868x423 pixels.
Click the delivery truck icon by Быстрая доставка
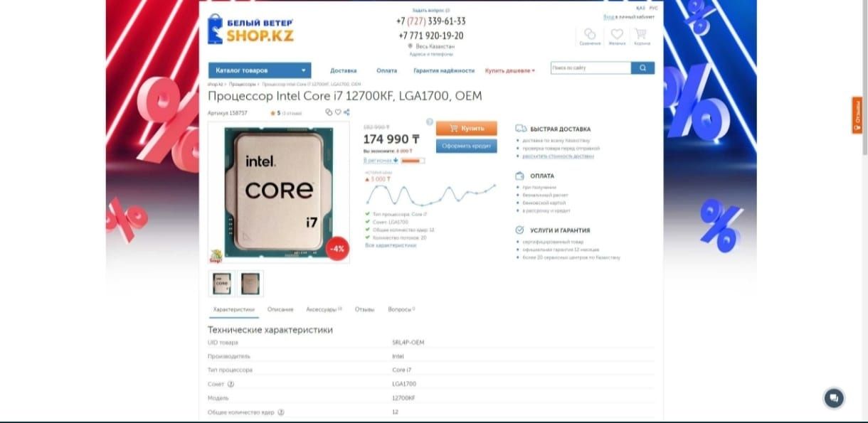click(x=522, y=129)
